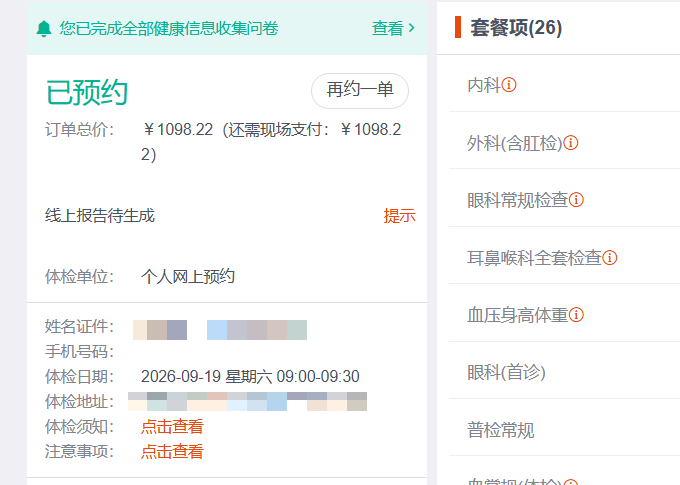The width and height of the screenshot is (680, 485).
Task: Click the 套餐项(26) section header
Action: click(516, 28)
